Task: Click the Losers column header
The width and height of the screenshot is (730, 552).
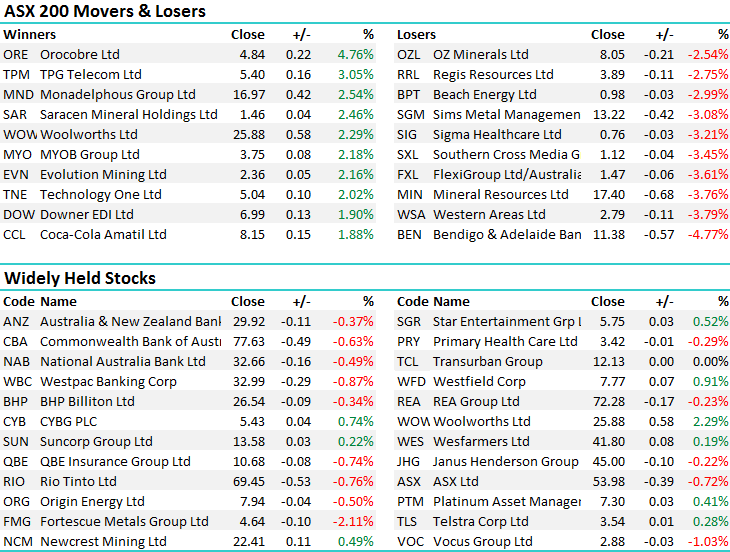Action: [x=417, y=34]
